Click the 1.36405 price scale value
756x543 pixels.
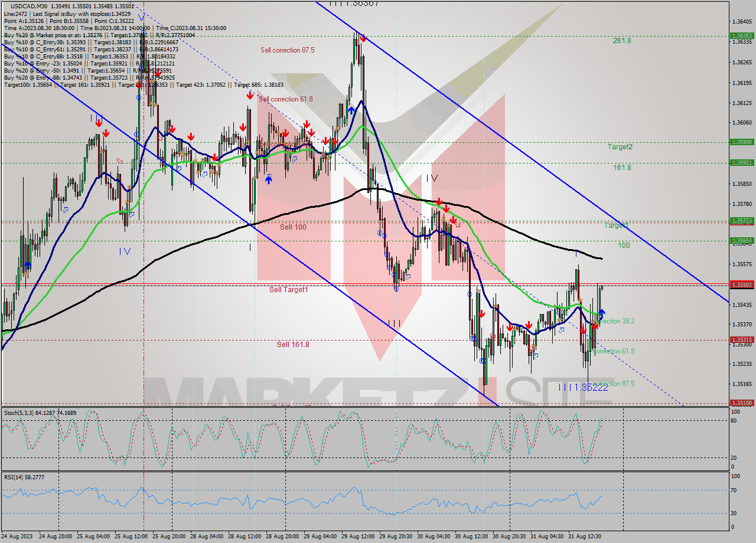pyautogui.click(x=742, y=22)
